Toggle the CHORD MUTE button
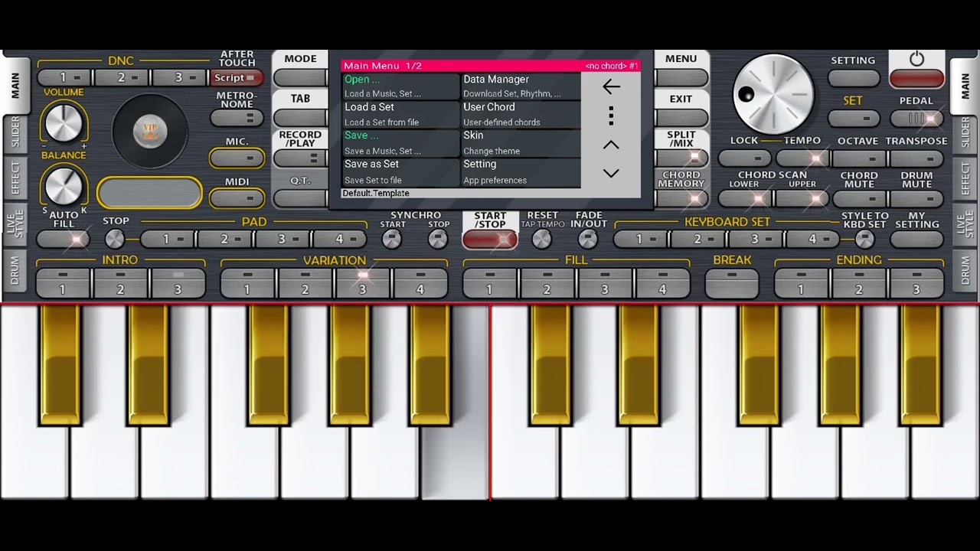The image size is (980, 551). click(859, 199)
